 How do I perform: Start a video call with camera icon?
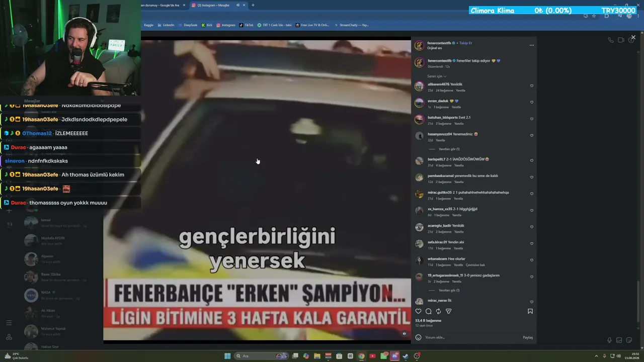click(x=621, y=40)
